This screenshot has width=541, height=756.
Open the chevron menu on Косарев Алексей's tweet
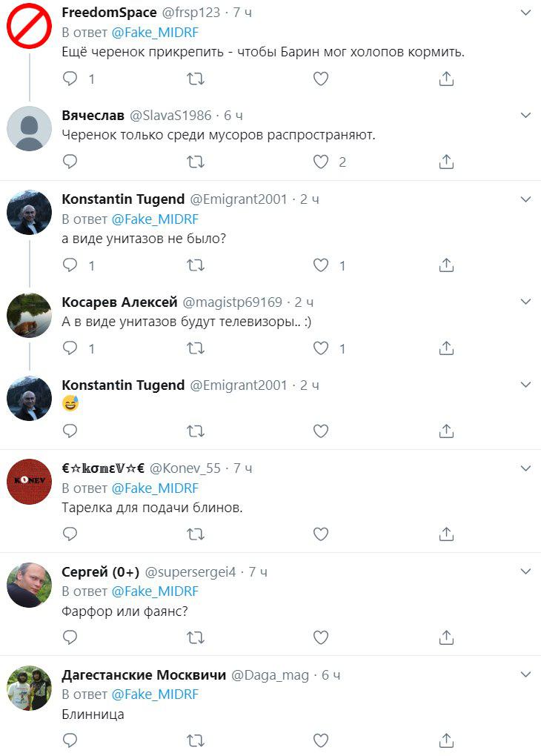tap(525, 302)
